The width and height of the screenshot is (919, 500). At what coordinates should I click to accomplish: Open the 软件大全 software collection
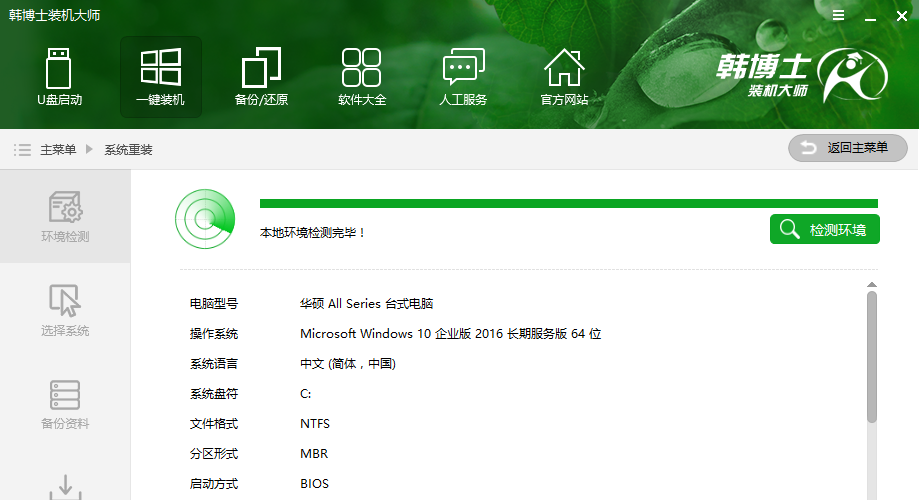[362, 77]
